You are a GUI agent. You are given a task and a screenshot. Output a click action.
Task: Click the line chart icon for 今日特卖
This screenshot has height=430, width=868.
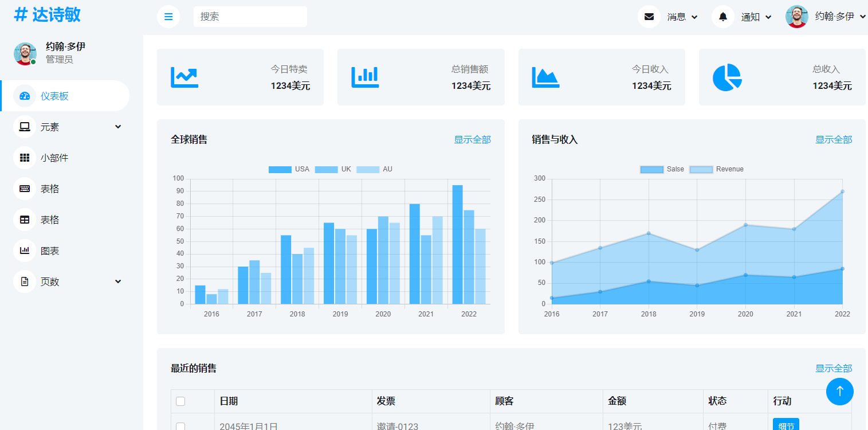[x=184, y=77]
